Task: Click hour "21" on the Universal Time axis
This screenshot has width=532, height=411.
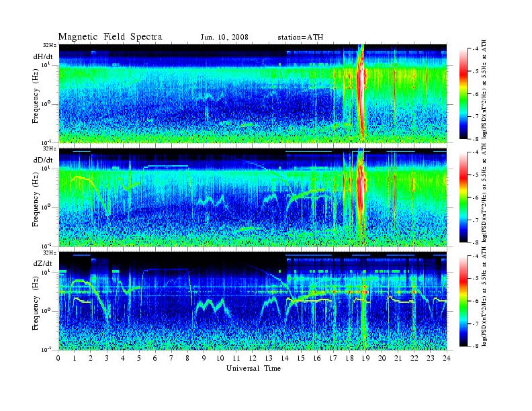Action: click(398, 358)
